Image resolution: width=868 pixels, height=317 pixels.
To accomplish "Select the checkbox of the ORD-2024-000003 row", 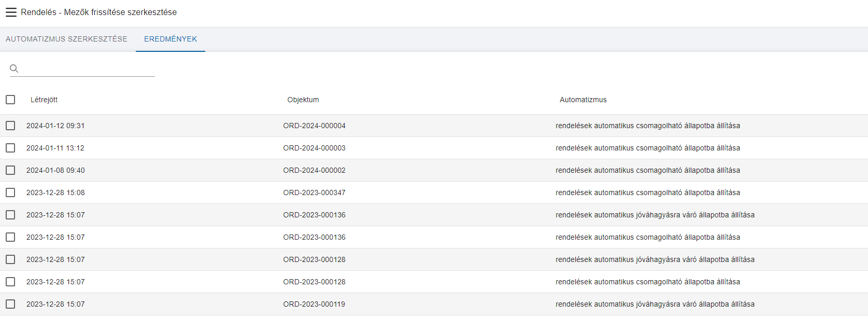I will (x=10, y=148).
